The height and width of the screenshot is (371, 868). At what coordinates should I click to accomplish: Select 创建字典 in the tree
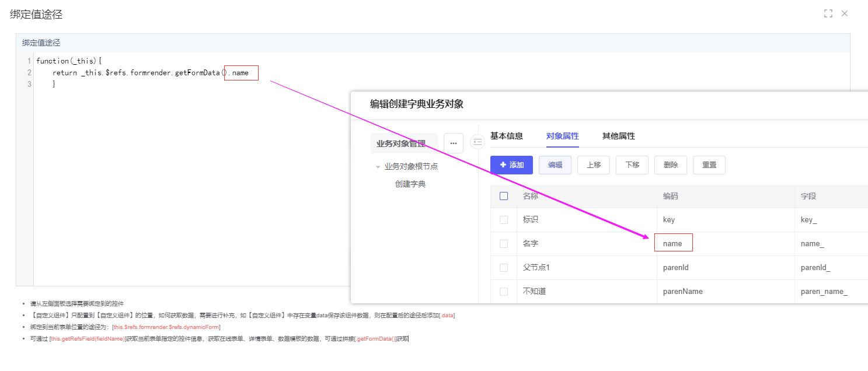pos(410,184)
